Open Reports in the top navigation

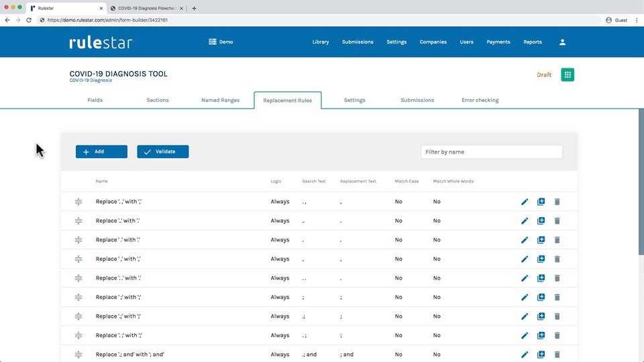pyautogui.click(x=532, y=42)
